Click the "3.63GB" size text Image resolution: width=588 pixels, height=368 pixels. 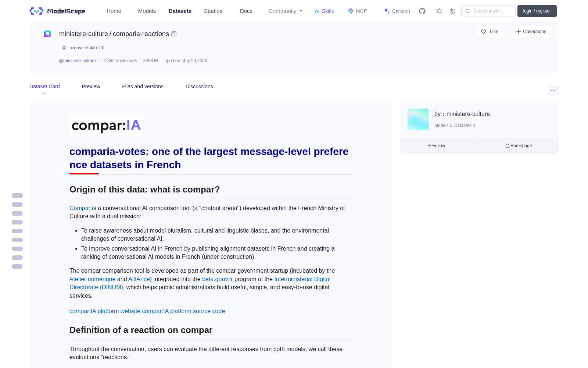point(151,61)
